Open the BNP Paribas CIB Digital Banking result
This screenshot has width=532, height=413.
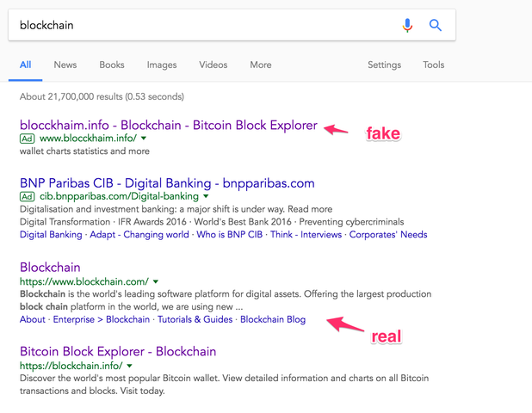coord(167,183)
